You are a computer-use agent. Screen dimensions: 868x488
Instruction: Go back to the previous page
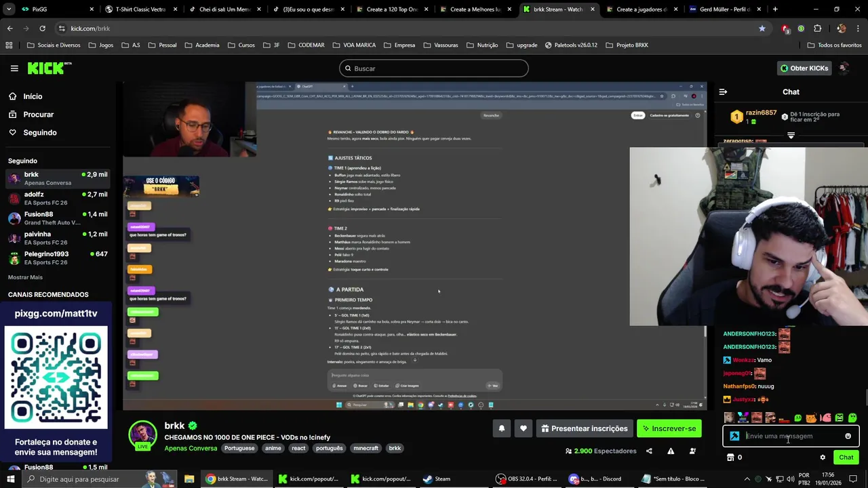tap(9, 28)
